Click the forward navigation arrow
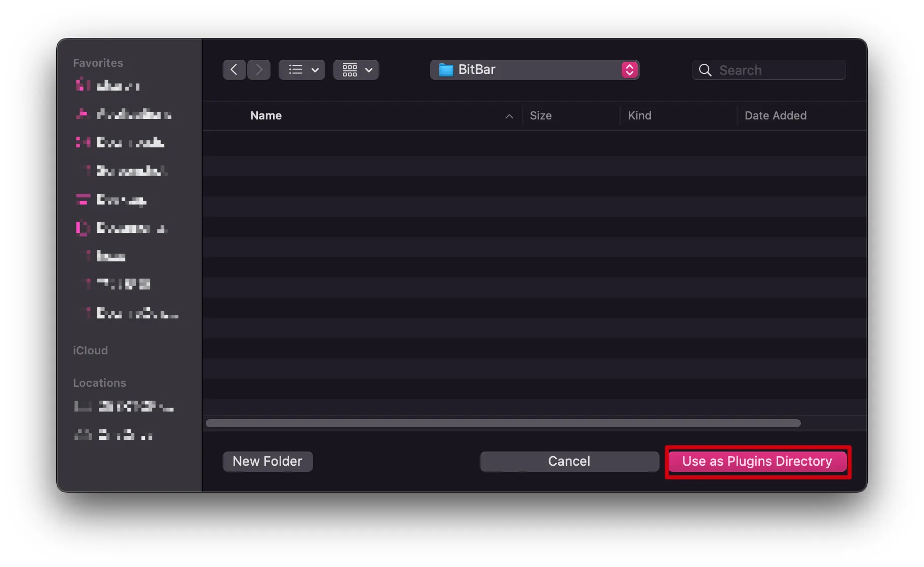The height and width of the screenshot is (567, 924). (259, 70)
